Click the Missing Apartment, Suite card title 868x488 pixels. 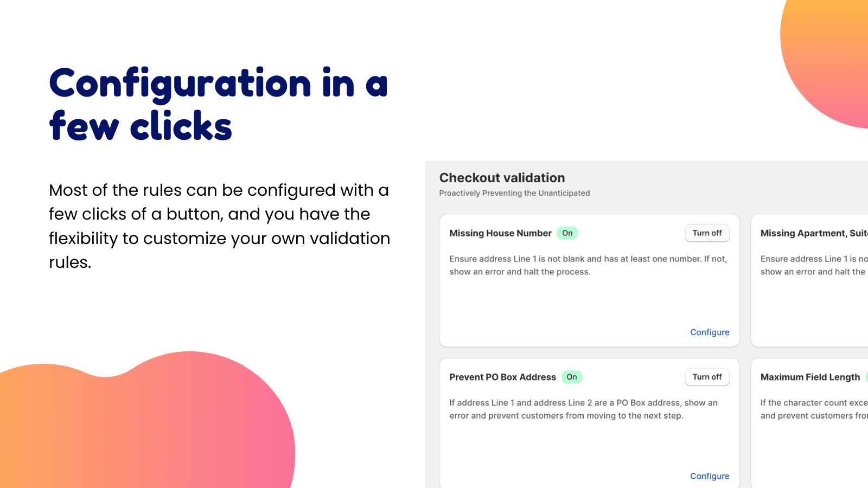[x=813, y=233]
